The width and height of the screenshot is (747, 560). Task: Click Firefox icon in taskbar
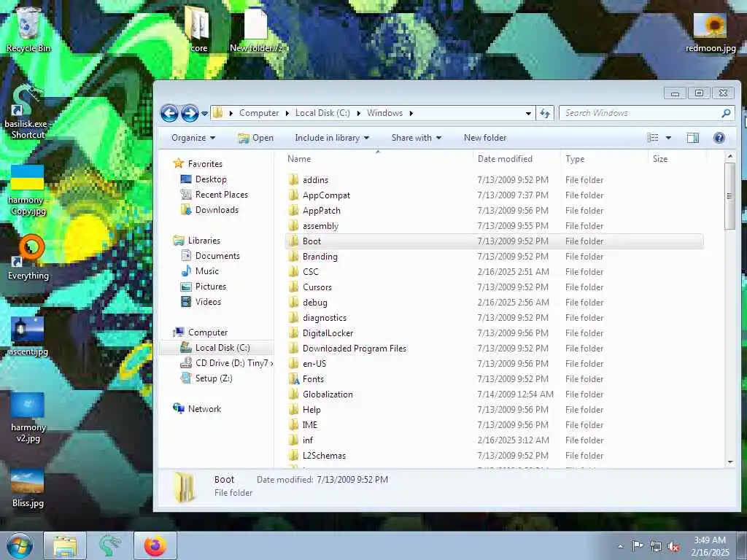coord(155,545)
